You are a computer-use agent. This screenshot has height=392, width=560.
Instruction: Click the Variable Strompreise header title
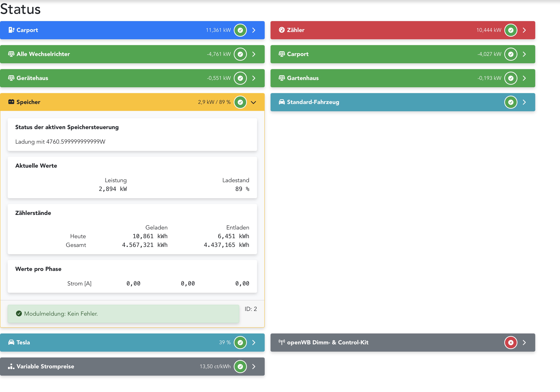coord(45,366)
